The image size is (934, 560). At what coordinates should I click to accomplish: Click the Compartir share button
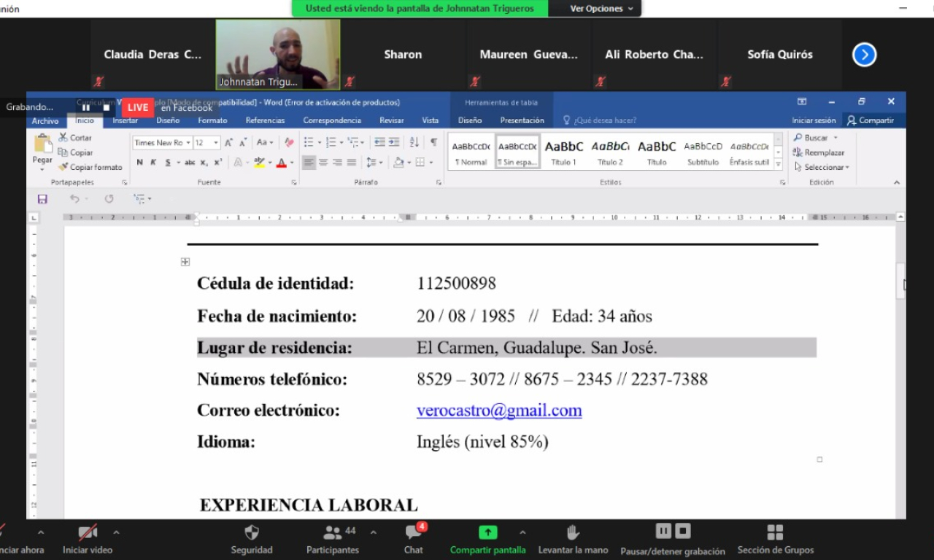coord(870,120)
